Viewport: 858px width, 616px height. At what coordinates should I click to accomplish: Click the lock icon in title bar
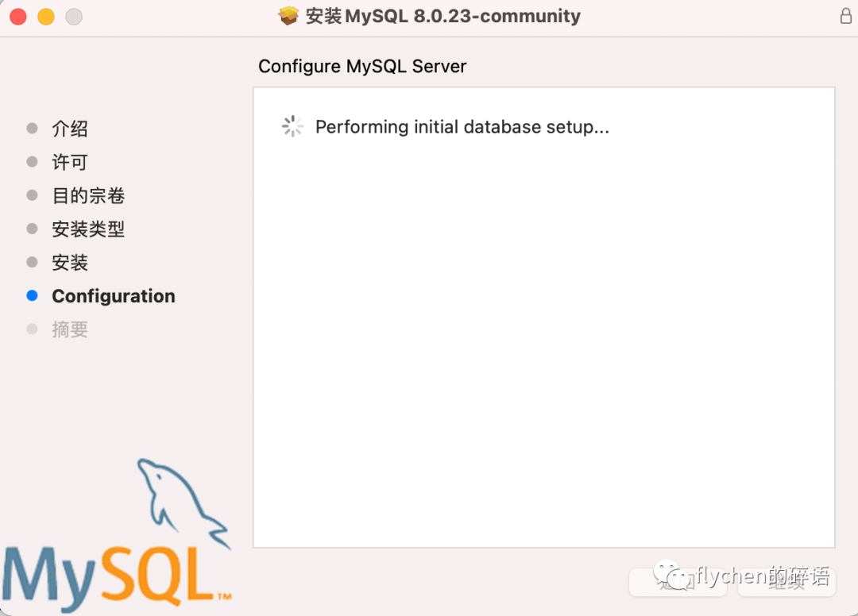[x=845, y=16]
